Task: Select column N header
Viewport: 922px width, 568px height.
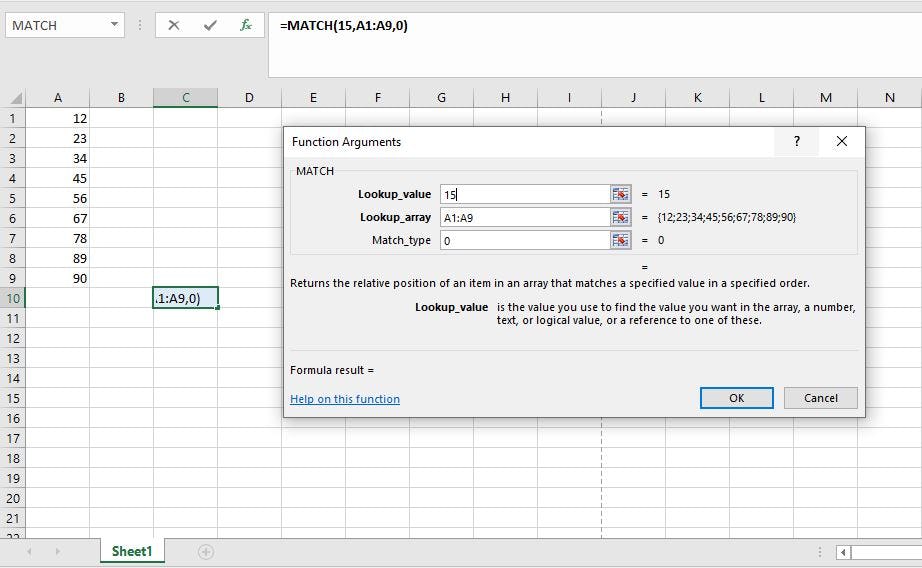Action: coord(890,98)
